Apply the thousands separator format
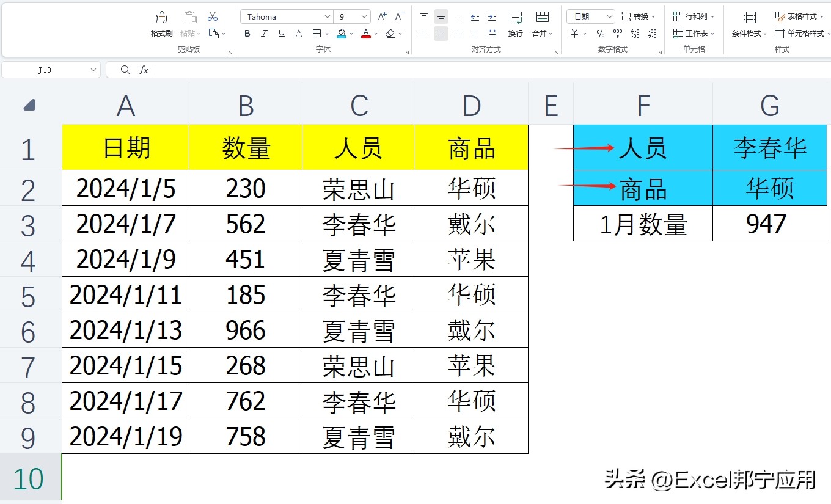This screenshot has height=504, width=831. pyautogui.click(x=618, y=34)
